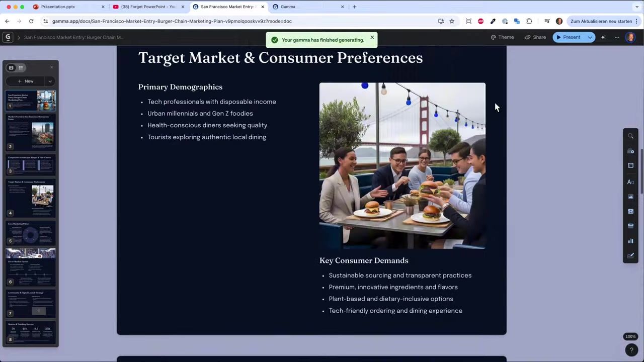Click the image insert icon in right toolbar
The width and height of the screenshot is (644, 362).
click(630, 197)
